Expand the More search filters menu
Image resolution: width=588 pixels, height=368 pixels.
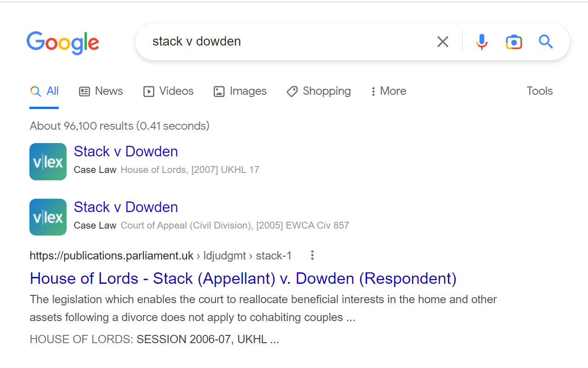click(x=388, y=91)
